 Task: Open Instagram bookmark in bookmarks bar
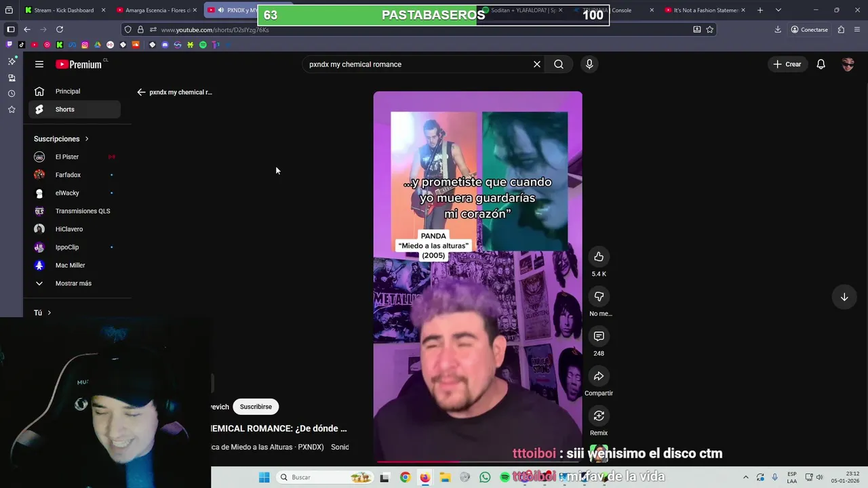[x=85, y=45]
